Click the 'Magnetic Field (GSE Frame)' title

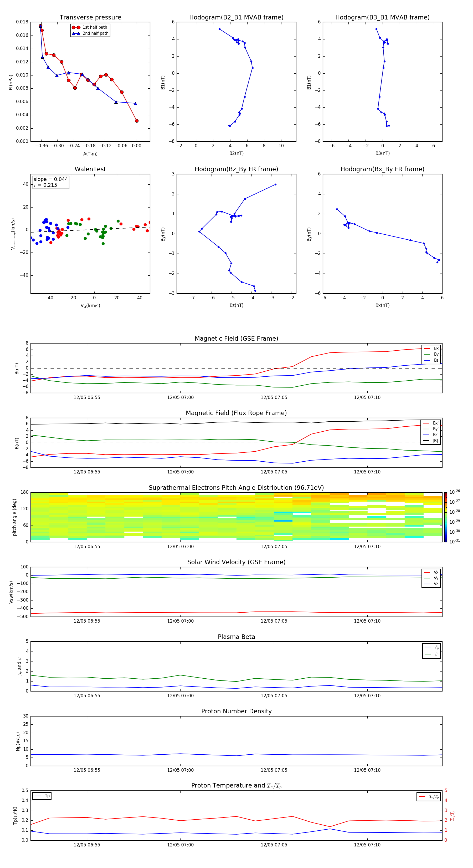(x=236, y=338)
